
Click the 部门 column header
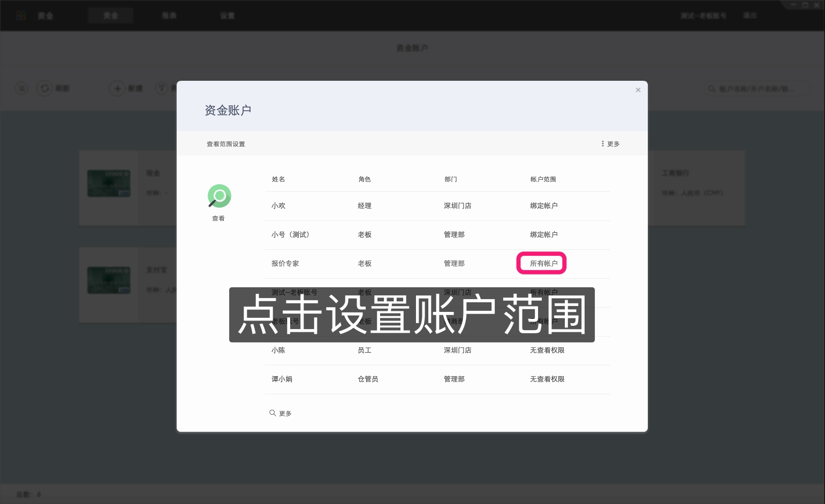coord(451,179)
